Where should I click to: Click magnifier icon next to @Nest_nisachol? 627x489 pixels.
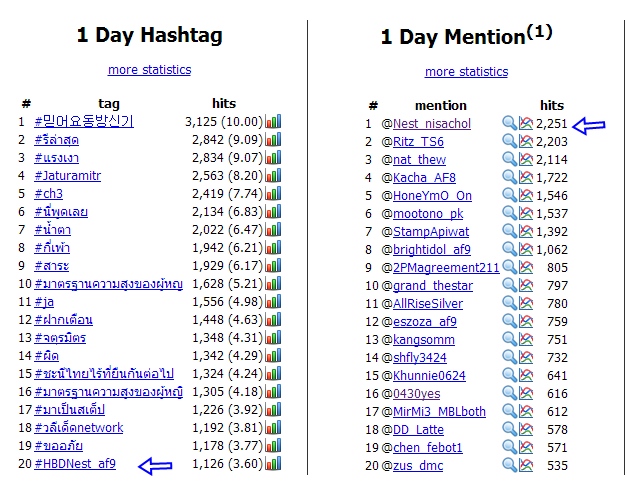[x=509, y=123]
